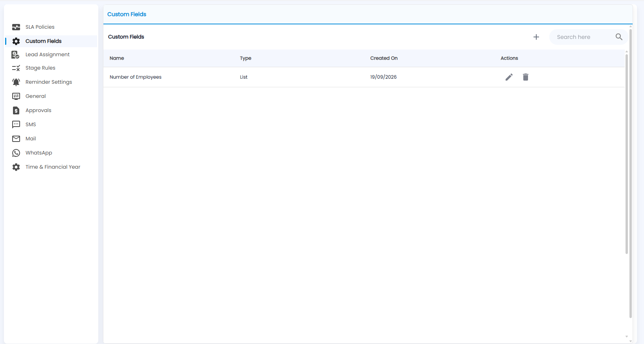Click the Created On column header
Viewport: 644px width, 344px height.
384,58
